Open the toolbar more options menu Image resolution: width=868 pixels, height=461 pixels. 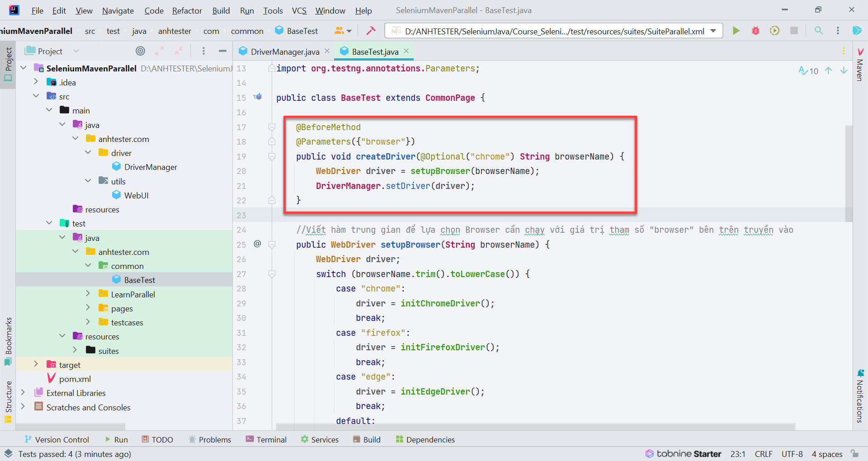tap(838, 31)
